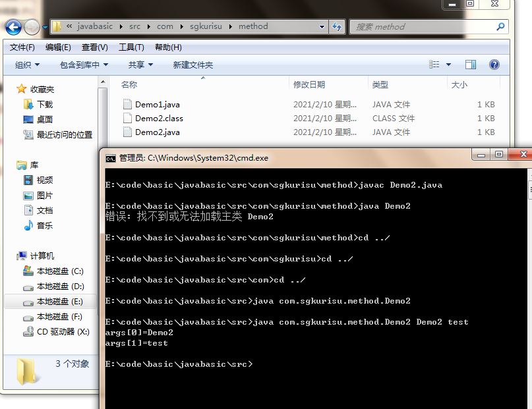
Task: Click the search magnifier icon
Action: click(x=500, y=26)
